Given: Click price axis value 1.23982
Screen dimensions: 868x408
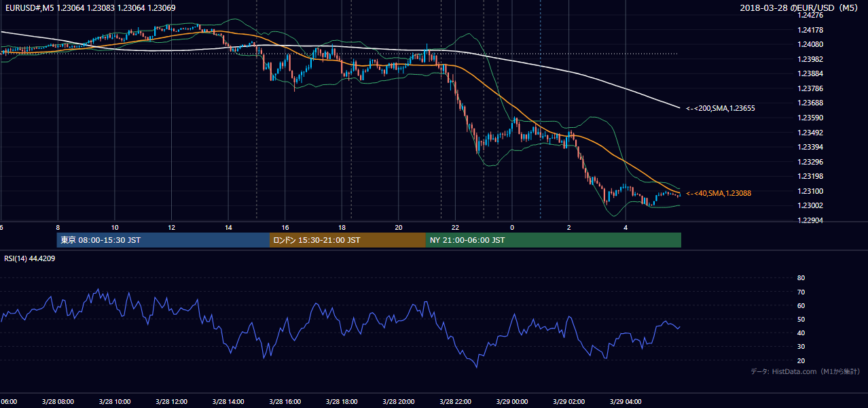Looking at the screenshot, I should [x=810, y=59].
